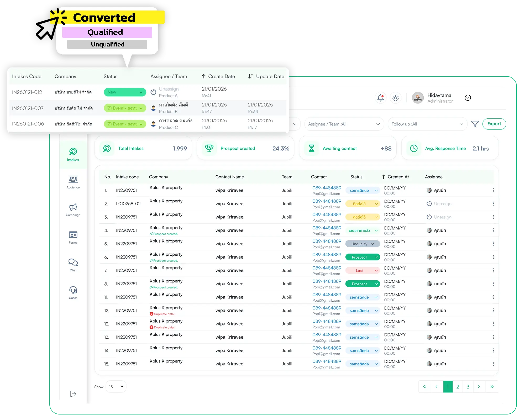The height and width of the screenshot is (420, 525).
Task: Click the Prospect created label in row 4
Action: [x=164, y=234]
